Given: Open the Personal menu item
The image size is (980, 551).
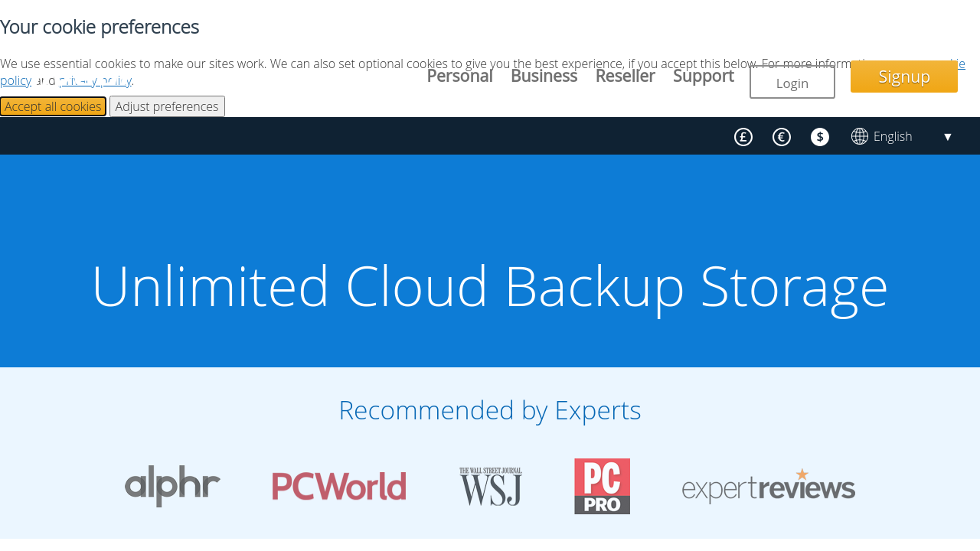Looking at the screenshot, I should click(459, 76).
